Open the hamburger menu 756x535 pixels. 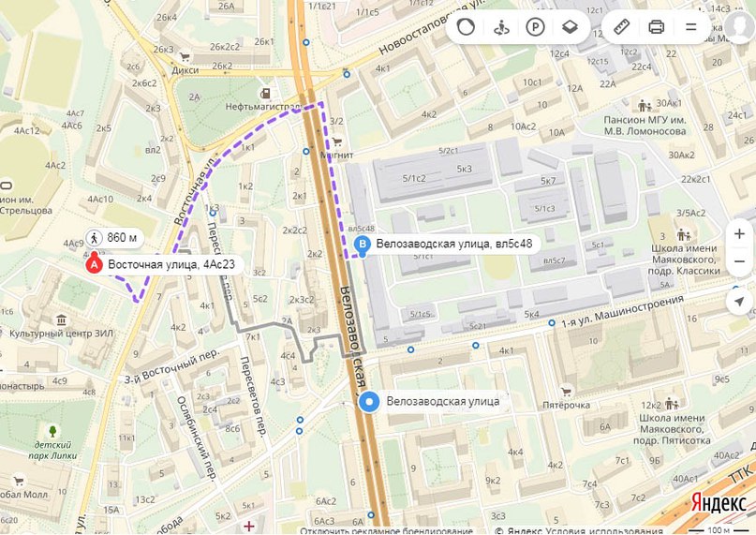click(x=691, y=26)
